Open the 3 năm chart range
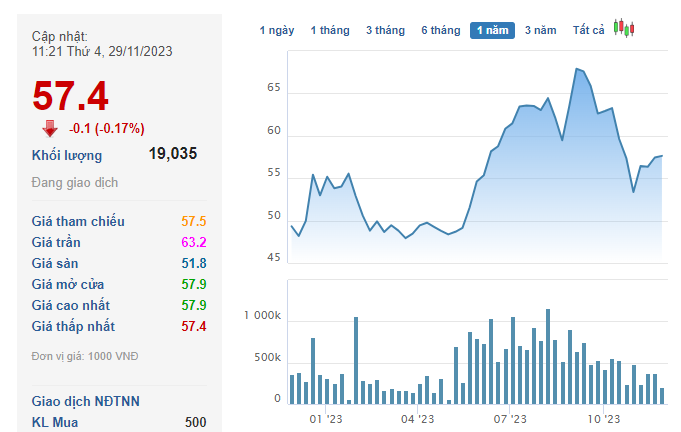This screenshot has height=432, width=681. point(540,31)
